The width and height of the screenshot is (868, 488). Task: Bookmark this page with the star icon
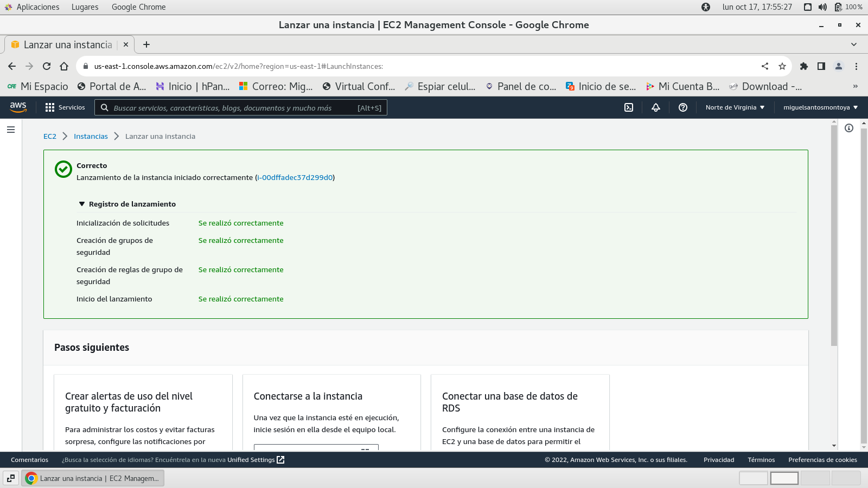tap(782, 66)
